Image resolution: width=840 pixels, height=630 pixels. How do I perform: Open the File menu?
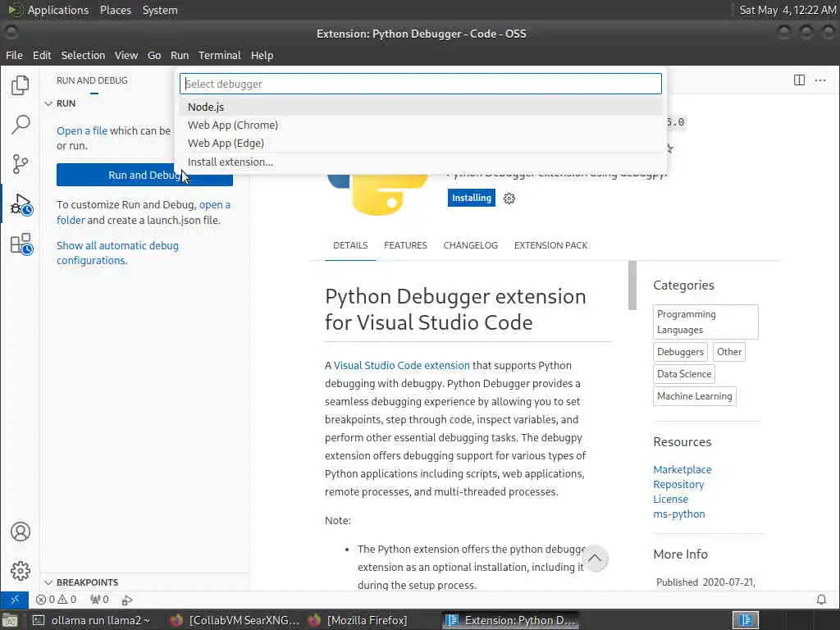[14, 55]
